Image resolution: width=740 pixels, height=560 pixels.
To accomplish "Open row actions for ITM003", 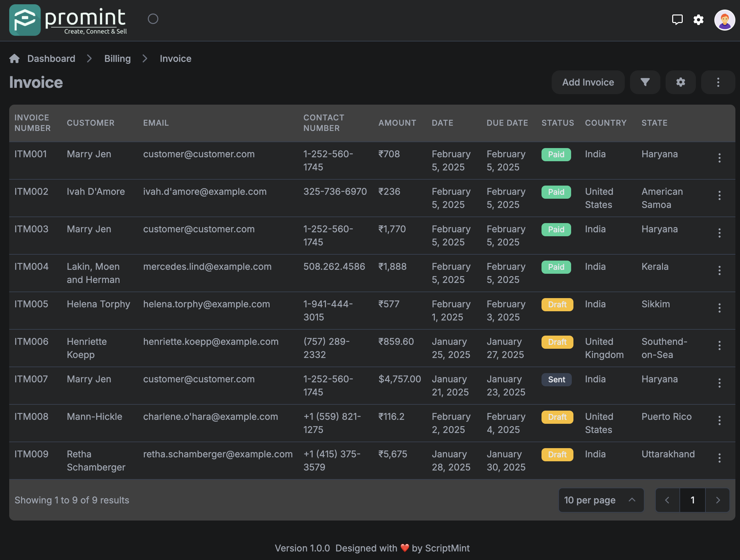I will 719,233.
